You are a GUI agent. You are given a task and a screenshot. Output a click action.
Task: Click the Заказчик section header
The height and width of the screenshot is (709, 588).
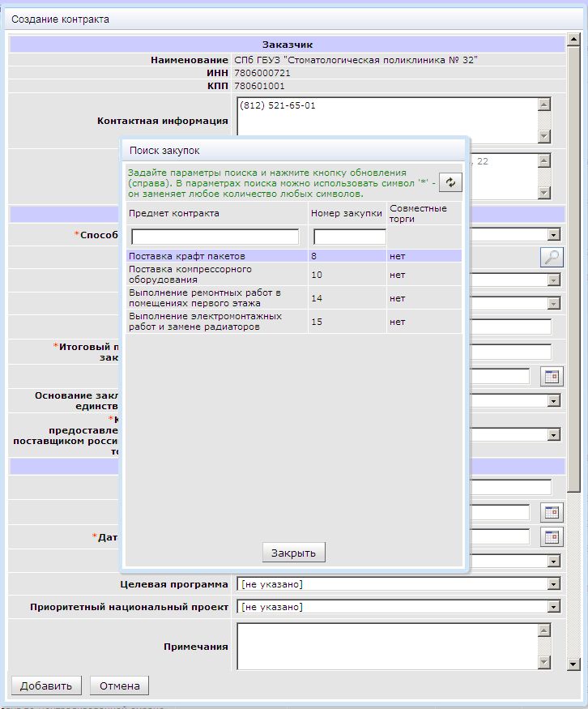click(x=288, y=45)
